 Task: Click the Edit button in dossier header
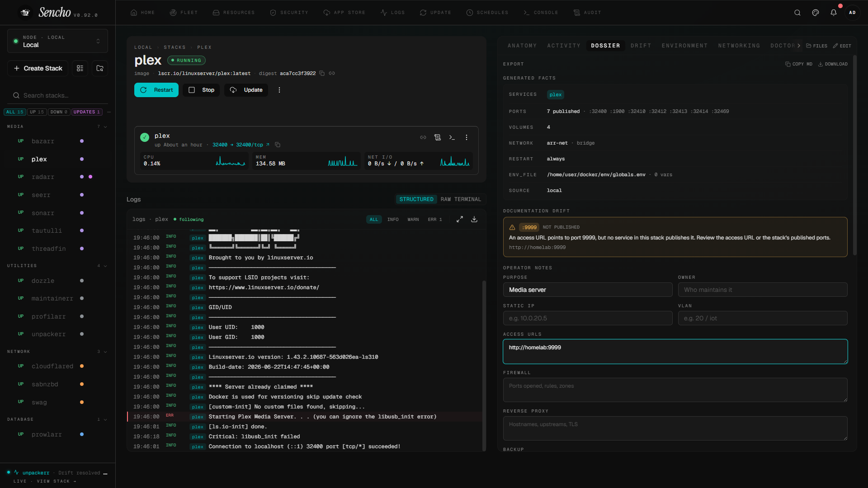point(842,46)
